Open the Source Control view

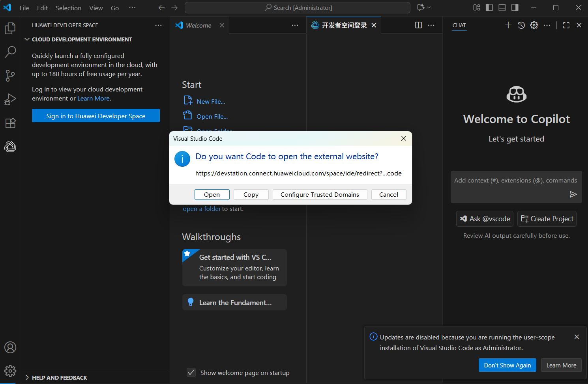(10, 75)
